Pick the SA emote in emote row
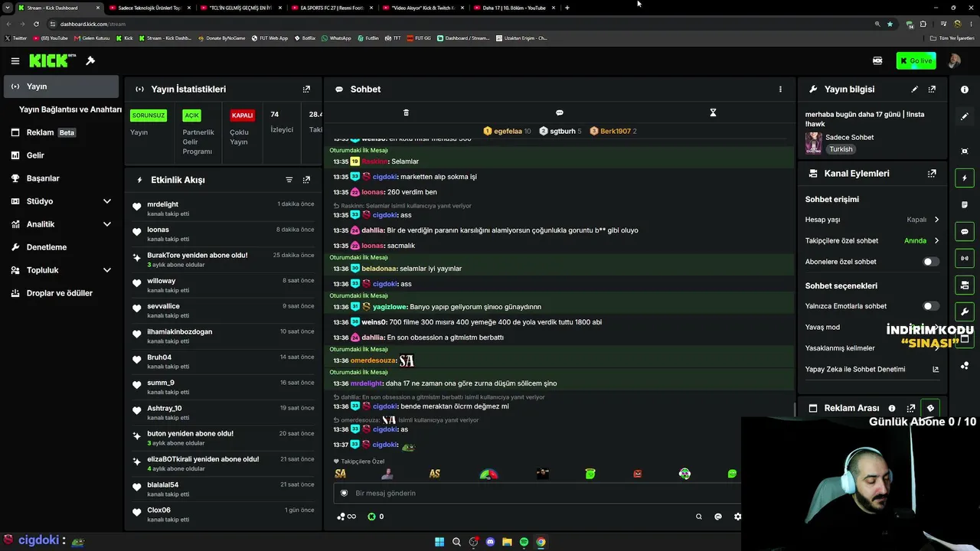 tap(341, 474)
